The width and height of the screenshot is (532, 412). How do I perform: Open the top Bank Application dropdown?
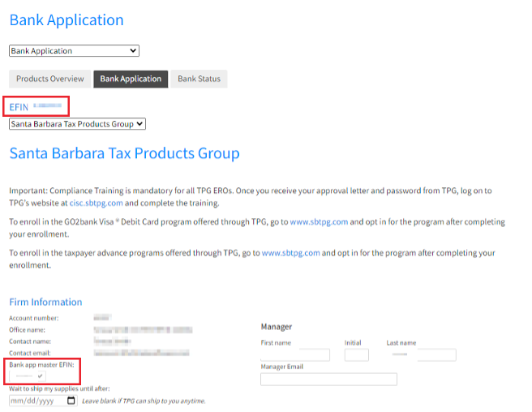74,51
